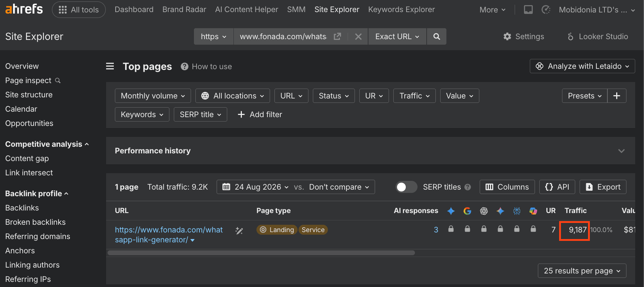Click the search magnifier button
This screenshot has height=287, width=644.
(x=437, y=37)
